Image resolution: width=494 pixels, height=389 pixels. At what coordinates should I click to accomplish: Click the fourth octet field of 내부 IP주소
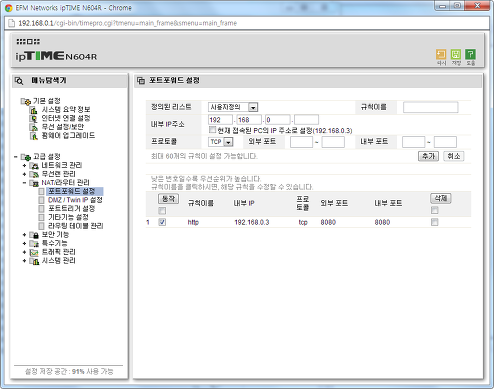tap(306, 120)
